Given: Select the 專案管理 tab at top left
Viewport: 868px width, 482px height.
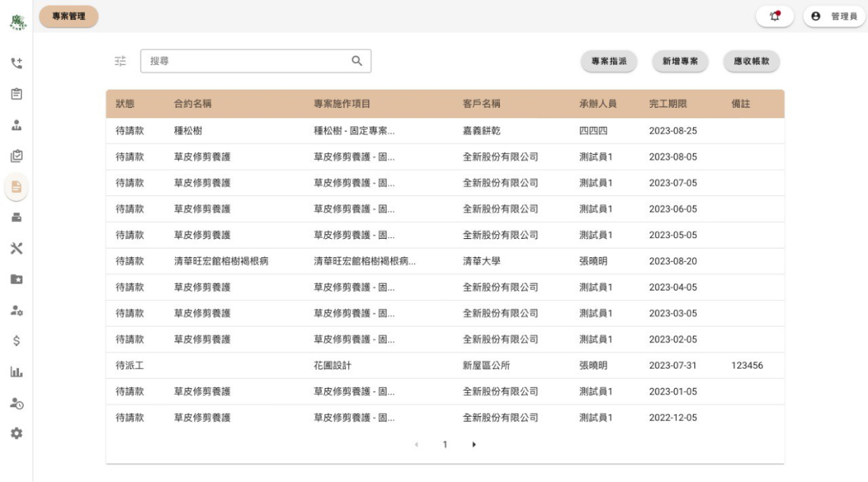Looking at the screenshot, I should (67, 16).
